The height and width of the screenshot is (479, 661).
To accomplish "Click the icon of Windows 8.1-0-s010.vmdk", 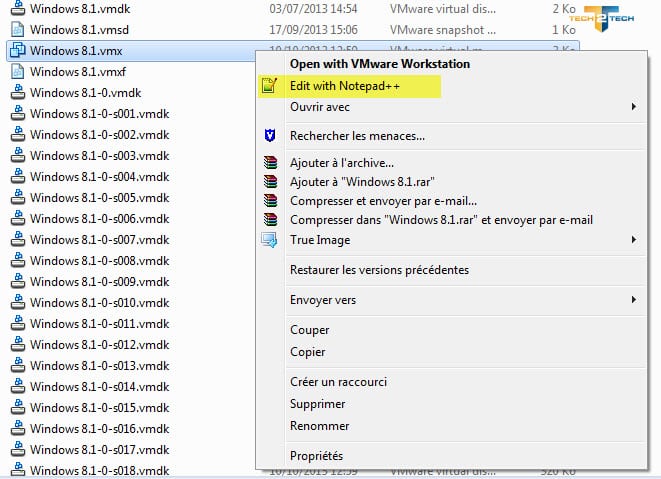I will coord(17,302).
